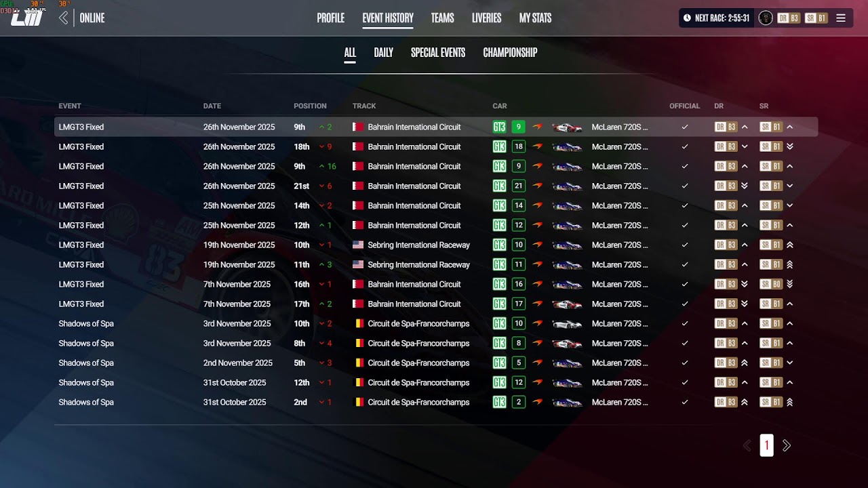This screenshot has height=488, width=868.
Task: Open the Teams tab
Action: click(x=442, y=18)
